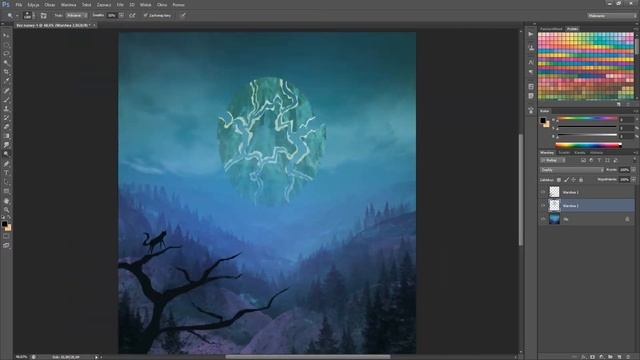Select the Path Selection tool
640x360 pixels.
(x=6, y=182)
